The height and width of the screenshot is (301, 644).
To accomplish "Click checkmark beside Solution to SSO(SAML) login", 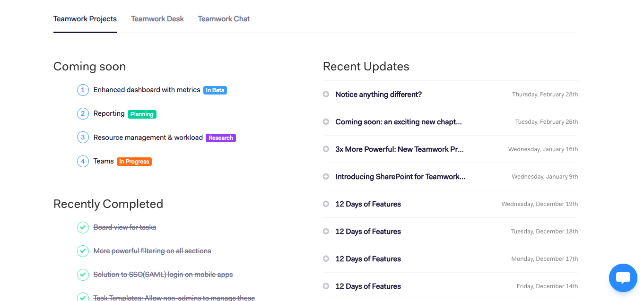I will [83, 275].
